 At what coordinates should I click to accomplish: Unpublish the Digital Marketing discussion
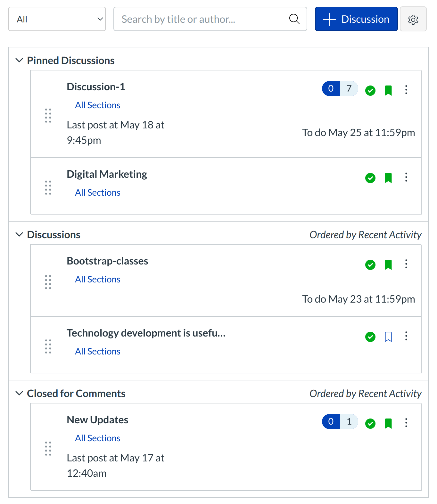(370, 178)
